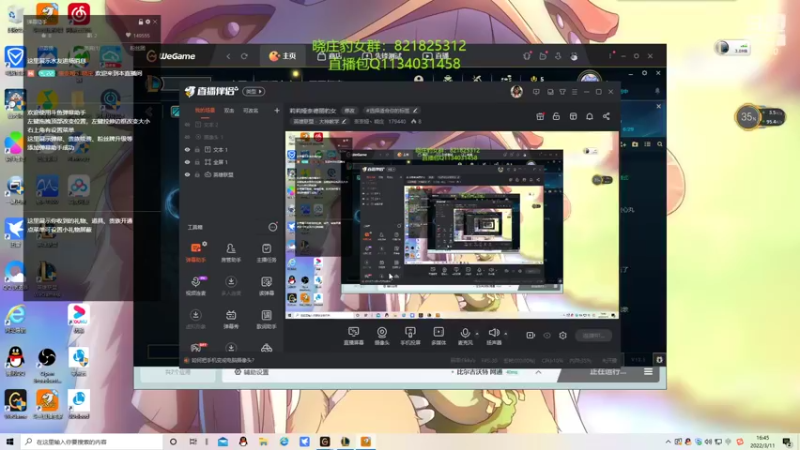Screen dimensions: 800x450
Task: Open the user avatar in 直播伴侣 title bar
Action: [516, 91]
